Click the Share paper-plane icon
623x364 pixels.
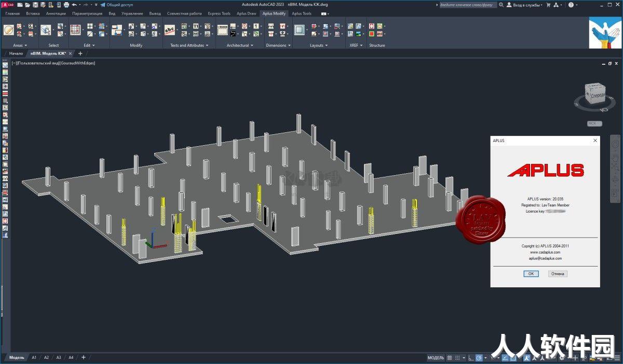click(103, 5)
